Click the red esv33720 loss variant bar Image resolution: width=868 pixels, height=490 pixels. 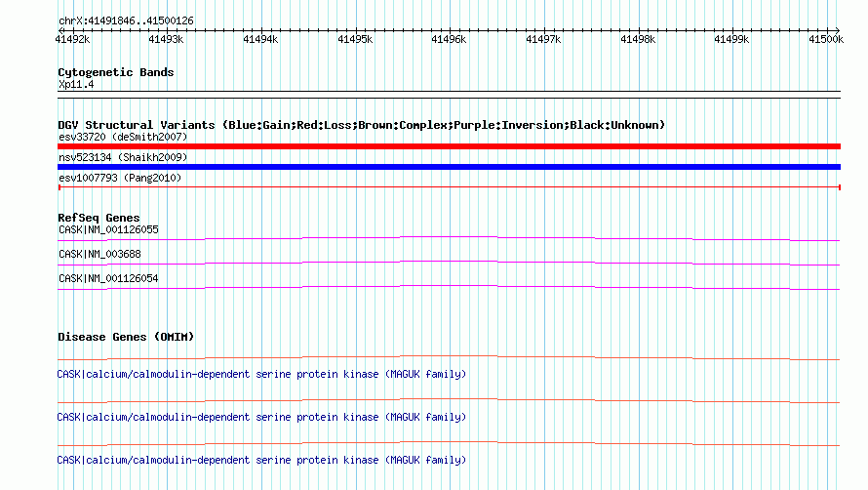(449, 146)
